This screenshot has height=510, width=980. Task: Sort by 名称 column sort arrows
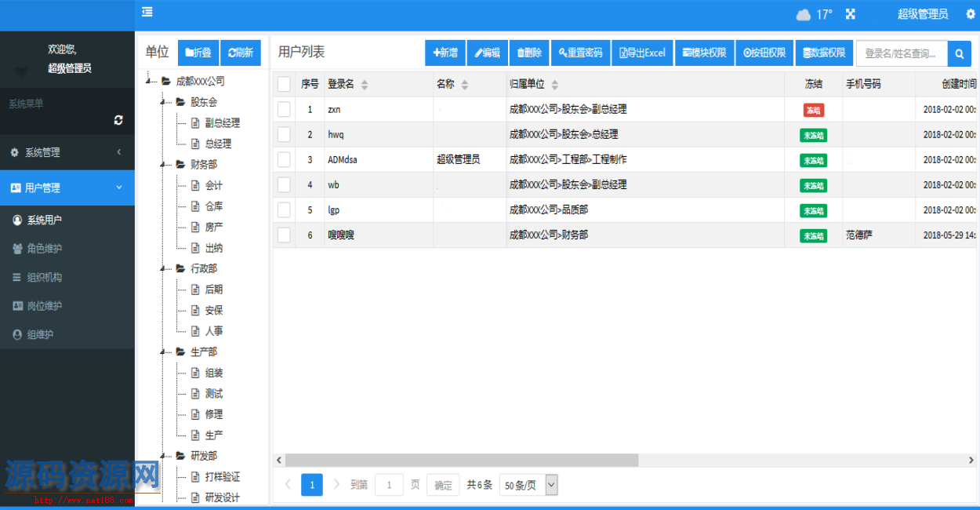pos(465,85)
